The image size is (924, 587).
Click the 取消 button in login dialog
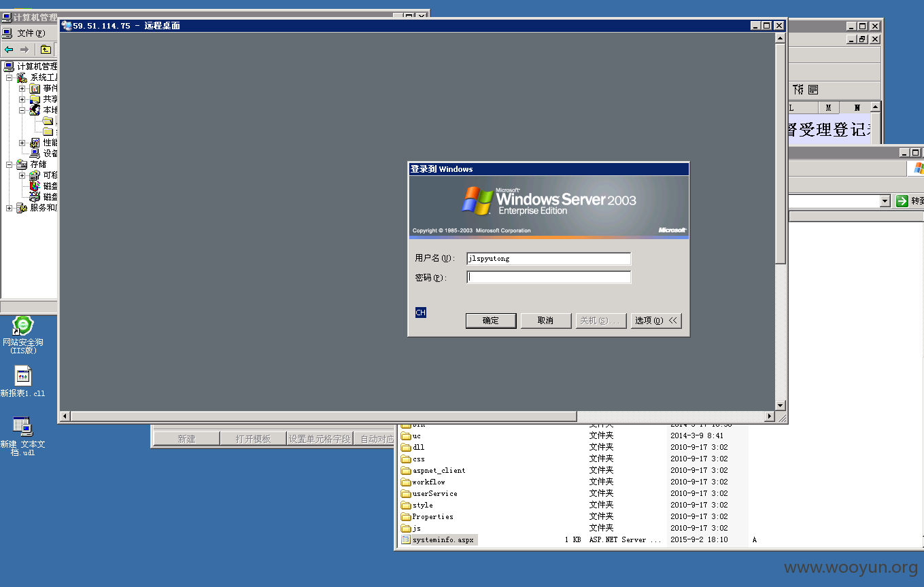tap(545, 321)
